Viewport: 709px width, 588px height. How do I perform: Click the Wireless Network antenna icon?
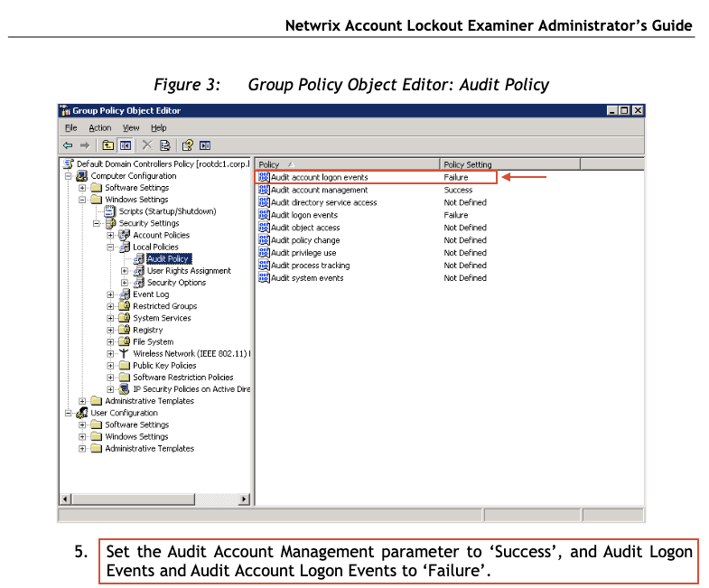click(124, 354)
